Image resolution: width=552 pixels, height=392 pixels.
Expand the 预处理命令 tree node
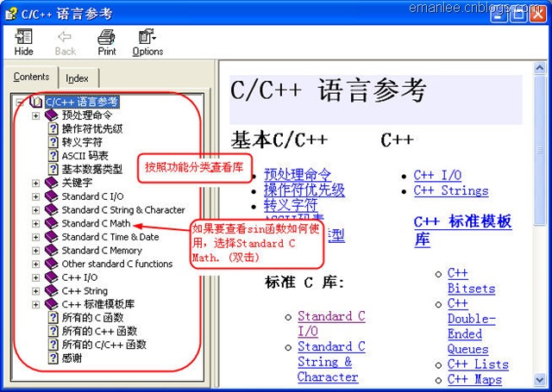[x=35, y=115]
